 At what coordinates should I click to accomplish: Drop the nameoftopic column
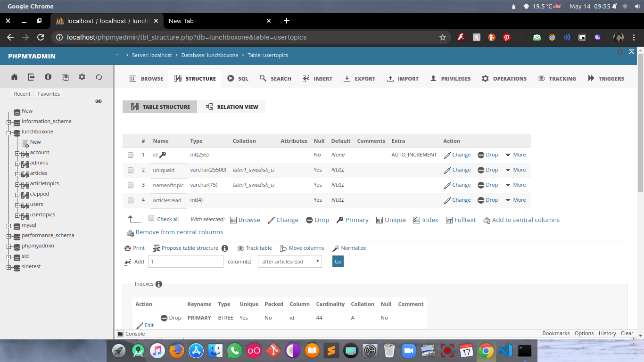[x=487, y=185]
